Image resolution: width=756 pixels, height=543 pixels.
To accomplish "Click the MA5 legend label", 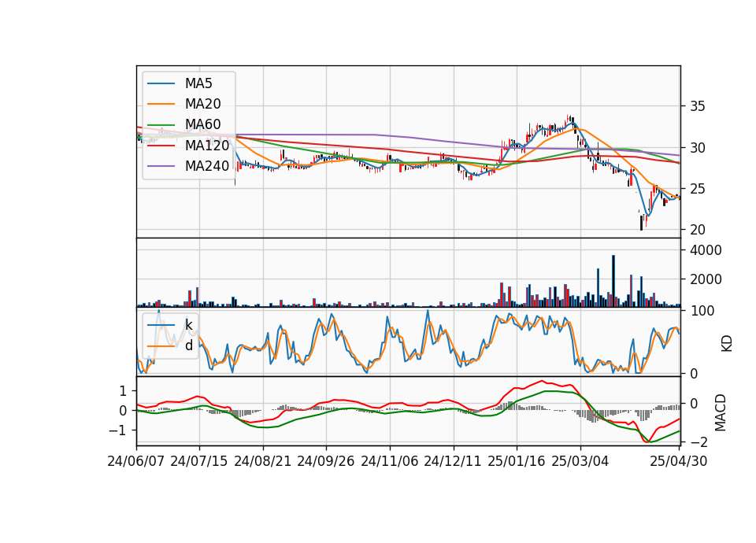I will 198,83.
